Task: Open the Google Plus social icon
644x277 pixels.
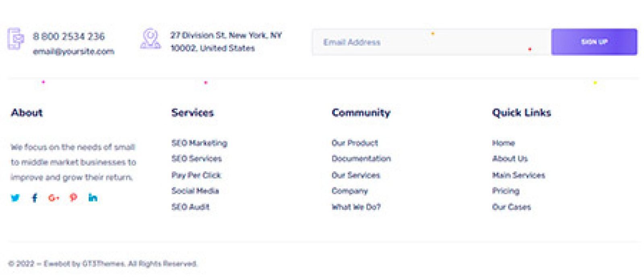Action: pos(54,197)
